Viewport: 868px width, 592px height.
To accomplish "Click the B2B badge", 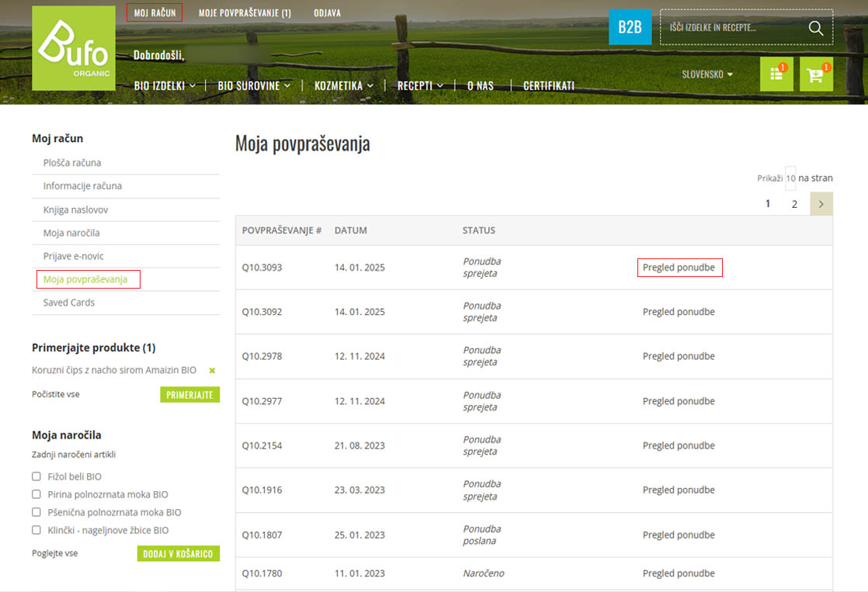I will (x=630, y=27).
